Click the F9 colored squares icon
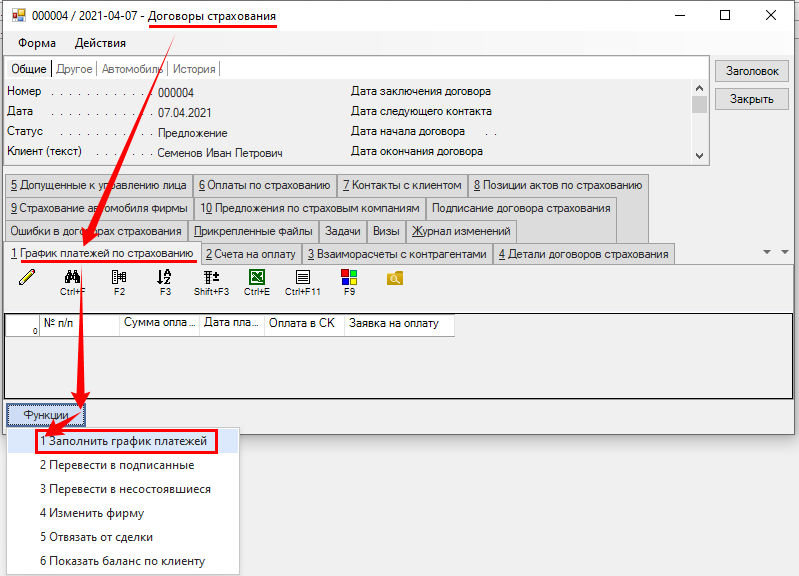This screenshot has height=576, width=799. coord(349,277)
